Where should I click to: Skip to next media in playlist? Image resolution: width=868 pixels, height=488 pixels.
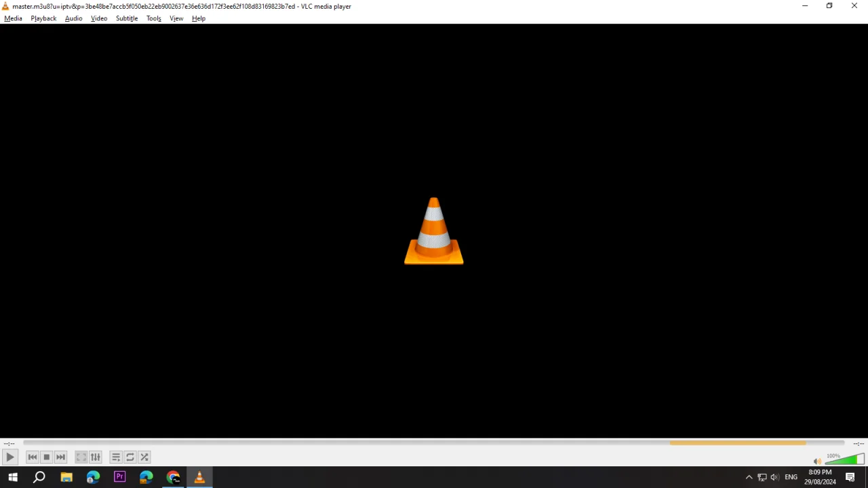click(x=61, y=457)
